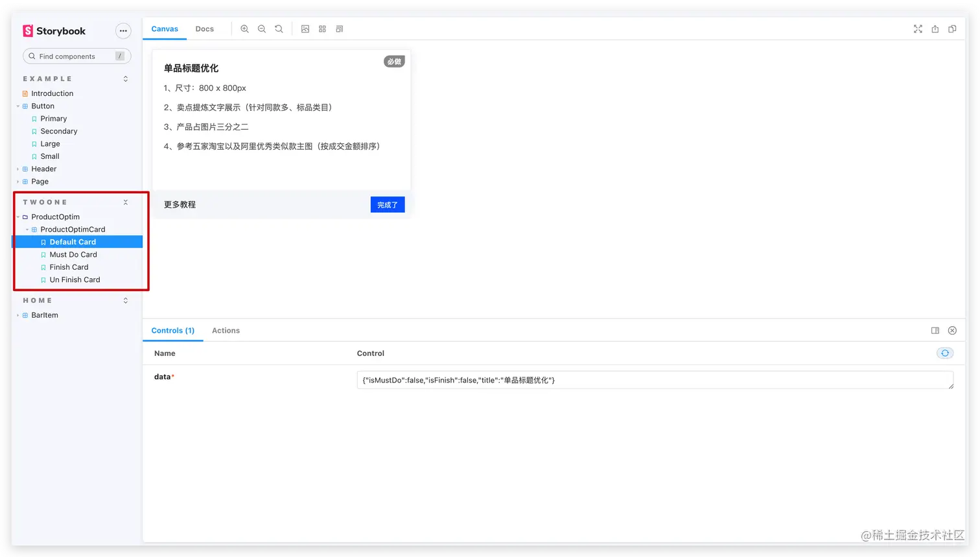Select the Primary story
The height and width of the screenshot is (557, 980).
[x=53, y=119]
